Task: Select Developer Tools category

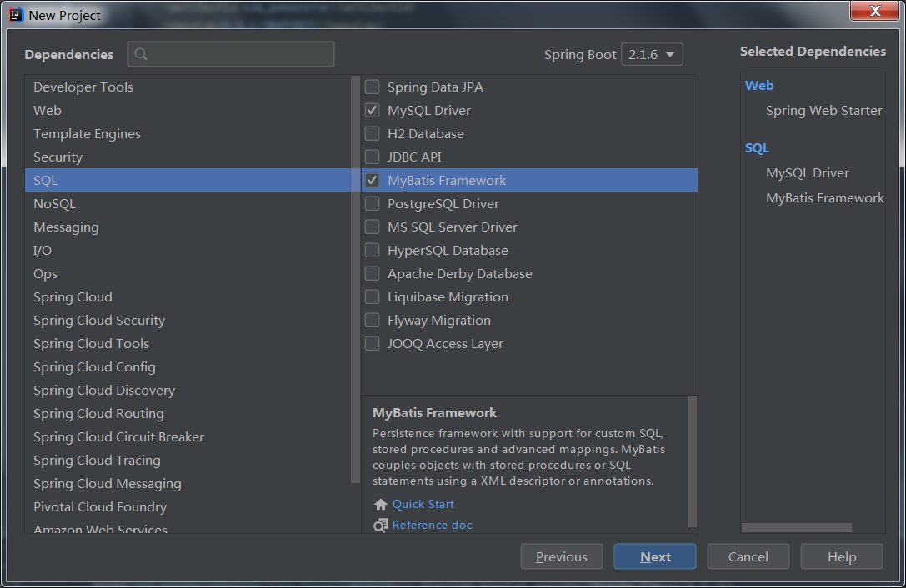Action: [188, 87]
